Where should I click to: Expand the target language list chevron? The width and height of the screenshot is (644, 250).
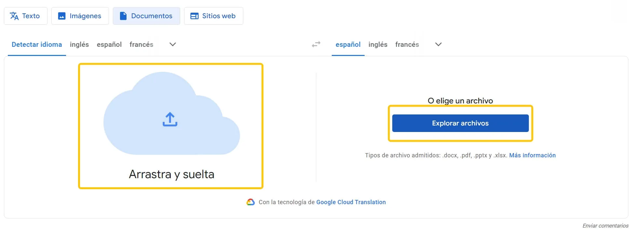(438, 45)
